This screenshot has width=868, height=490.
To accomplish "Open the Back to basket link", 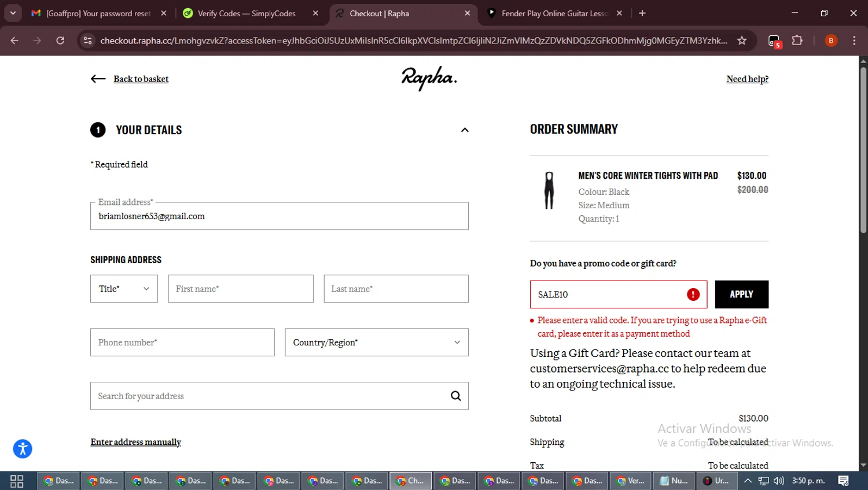I will pos(141,79).
